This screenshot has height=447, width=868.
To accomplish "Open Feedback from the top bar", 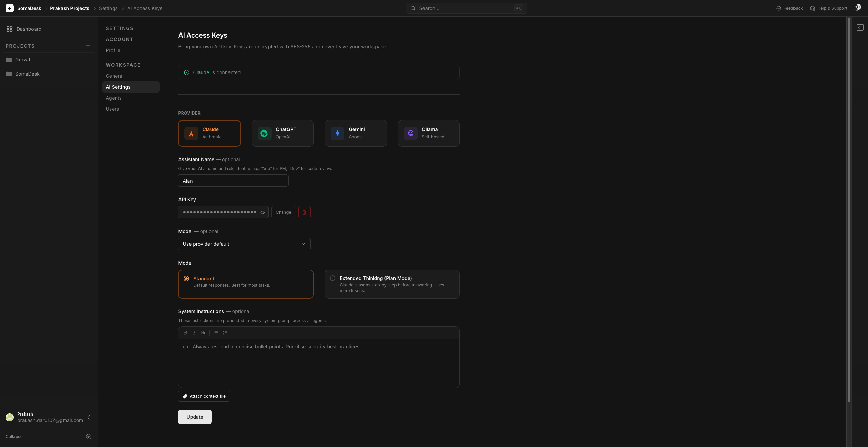I will [789, 8].
